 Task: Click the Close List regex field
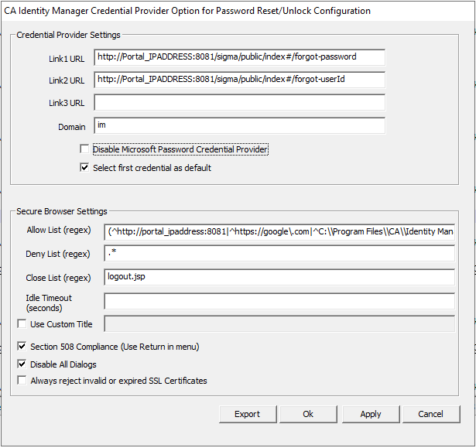click(279, 277)
